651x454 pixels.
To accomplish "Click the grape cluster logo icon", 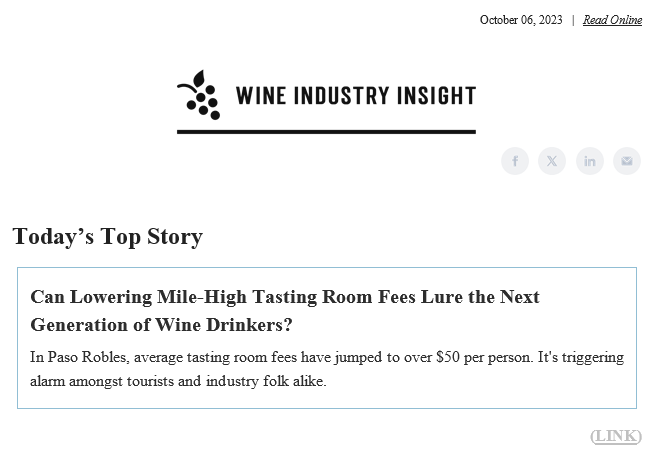I will (199, 95).
